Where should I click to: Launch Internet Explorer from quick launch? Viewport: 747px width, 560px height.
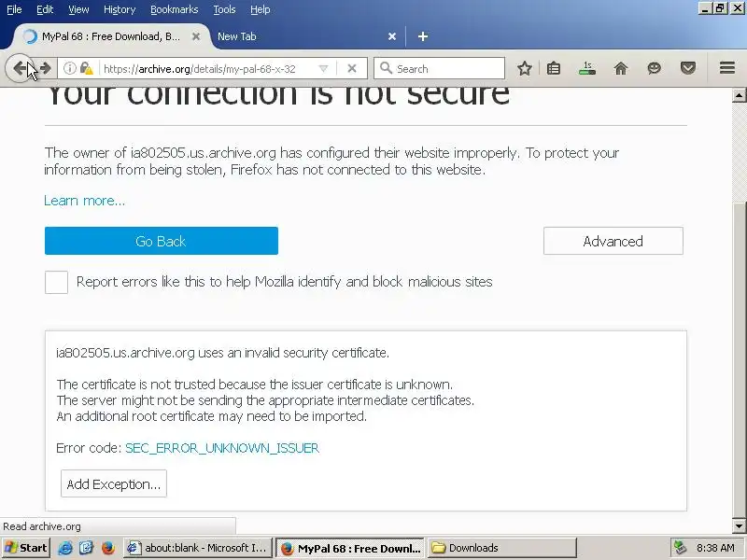point(64,548)
